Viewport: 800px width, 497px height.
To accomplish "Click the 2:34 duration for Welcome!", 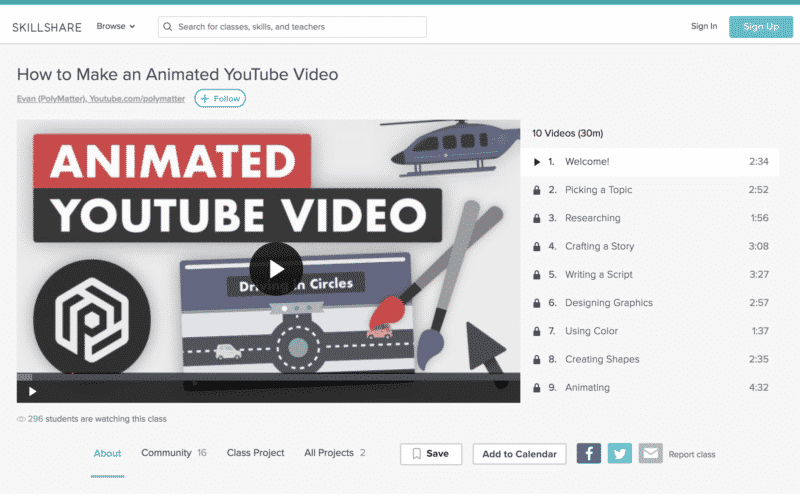I will click(x=758, y=162).
